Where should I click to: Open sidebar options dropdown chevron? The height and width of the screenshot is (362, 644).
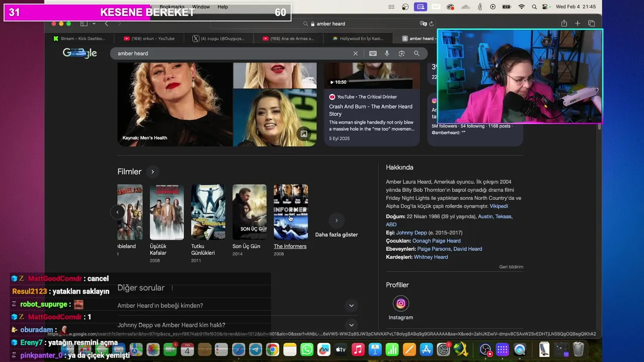tap(94, 24)
